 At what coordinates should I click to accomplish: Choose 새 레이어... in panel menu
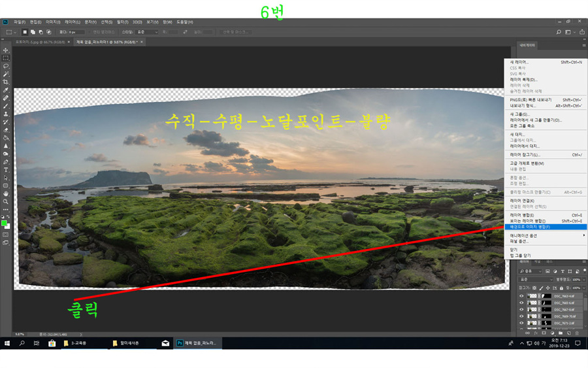click(x=546, y=62)
